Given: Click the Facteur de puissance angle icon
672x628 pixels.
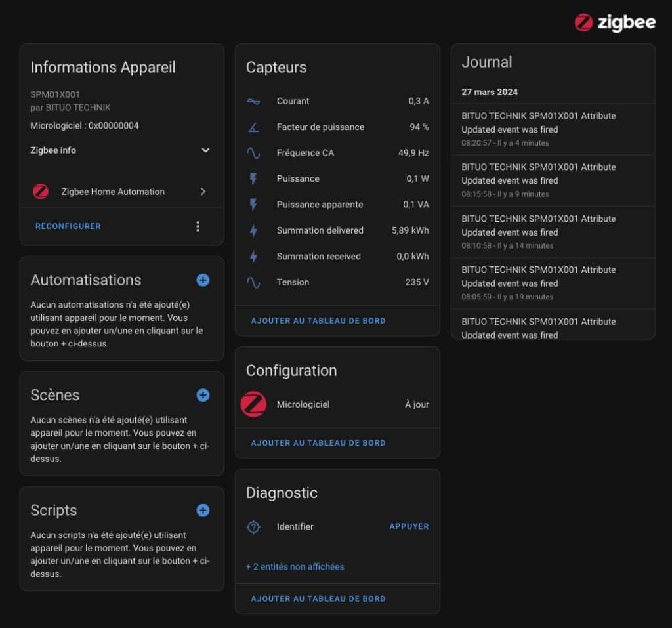Looking at the screenshot, I should tap(253, 127).
